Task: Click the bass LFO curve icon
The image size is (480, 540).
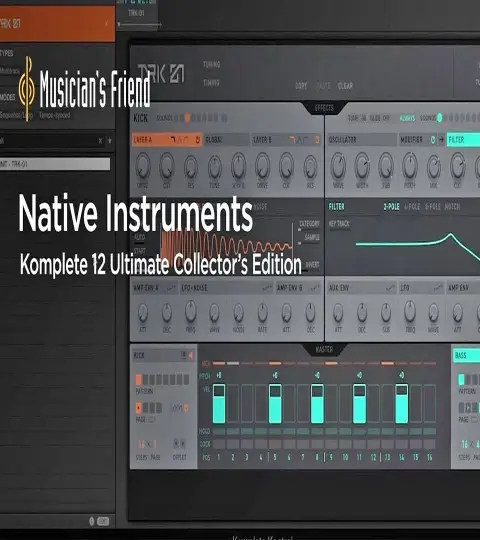Action: pos(438,288)
